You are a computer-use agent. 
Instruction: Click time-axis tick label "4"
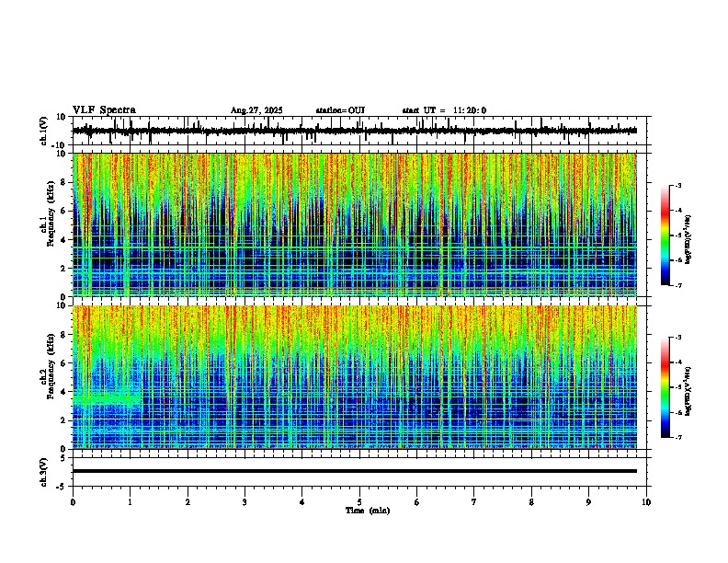[x=302, y=502]
